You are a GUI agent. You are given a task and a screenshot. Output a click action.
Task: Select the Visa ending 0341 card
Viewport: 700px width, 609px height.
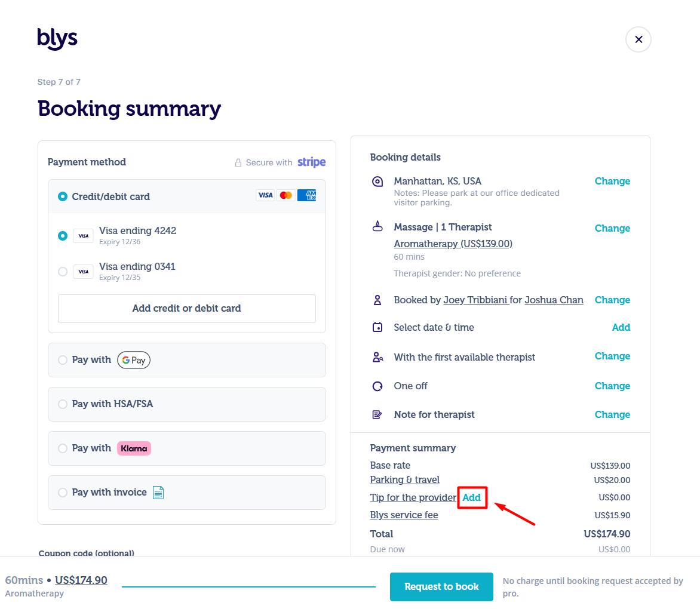[63, 271]
